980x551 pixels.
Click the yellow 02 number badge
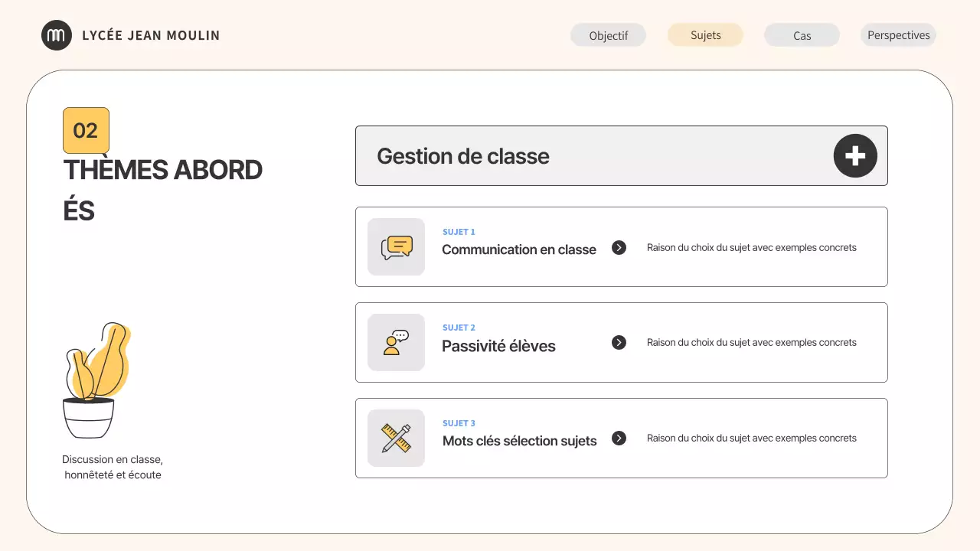coord(86,130)
